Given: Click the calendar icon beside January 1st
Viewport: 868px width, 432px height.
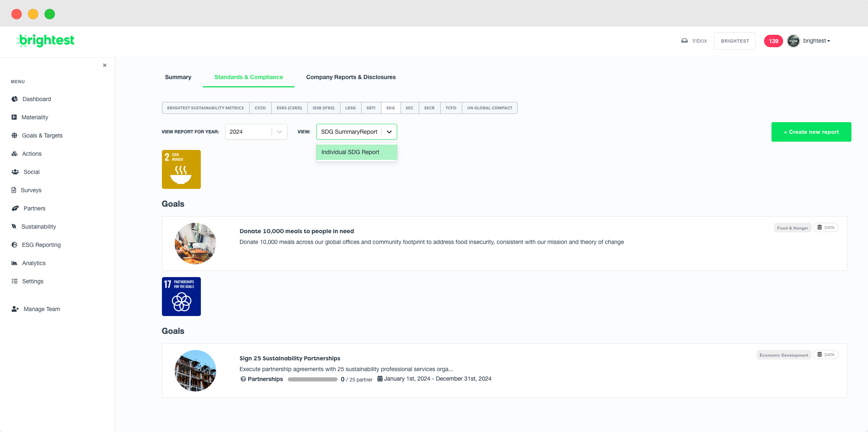Looking at the screenshot, I should tap(380, 379).
